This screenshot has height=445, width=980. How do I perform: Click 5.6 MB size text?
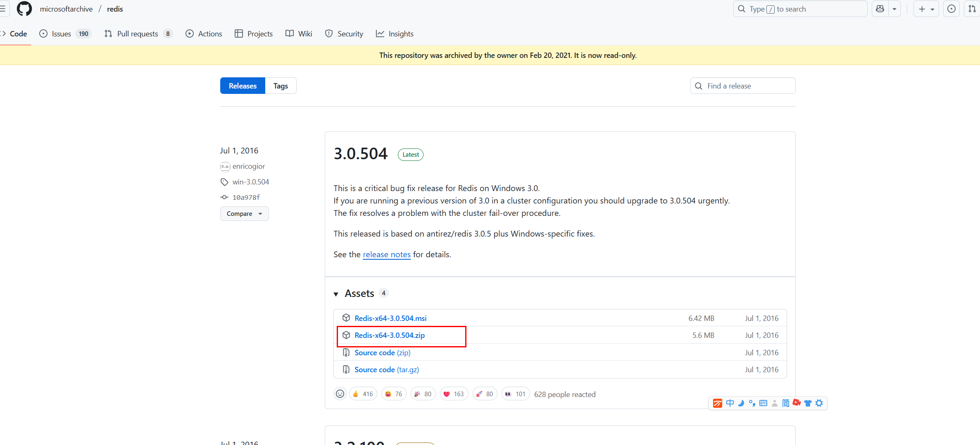tap(703, 335)
